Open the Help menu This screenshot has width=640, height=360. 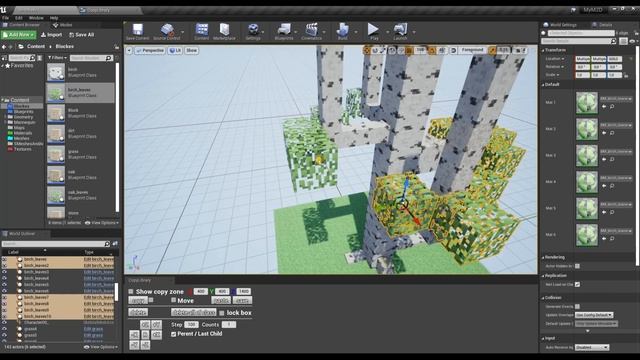pyautogui.click(x=54, y=18)
